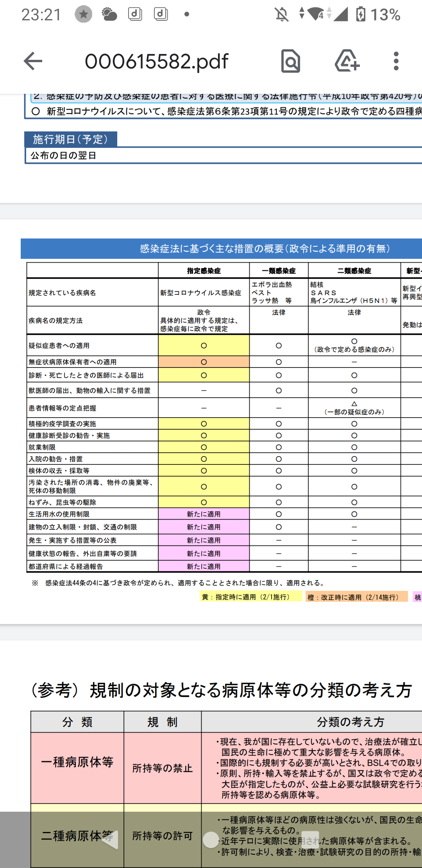Tap the cell 二種病原体等
This screenshot has width=422, height=868.
tap(77, 836)
